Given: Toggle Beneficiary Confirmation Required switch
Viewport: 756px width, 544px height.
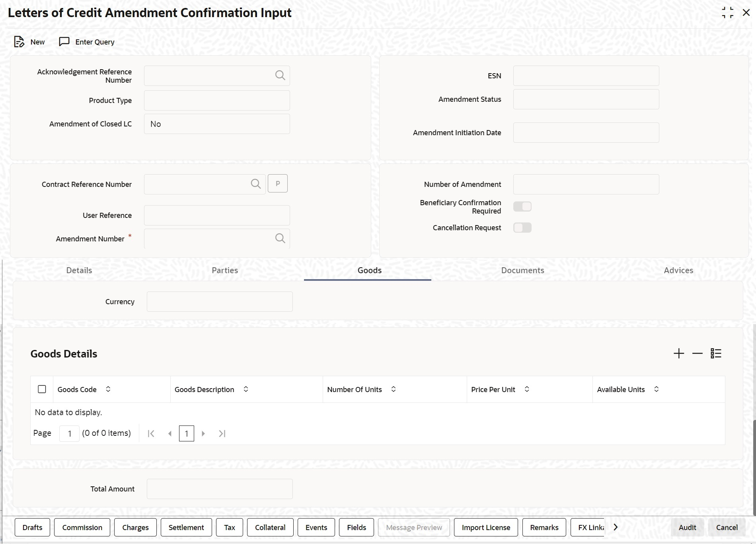Looking at the screenshot, I should tap(522, 206).
